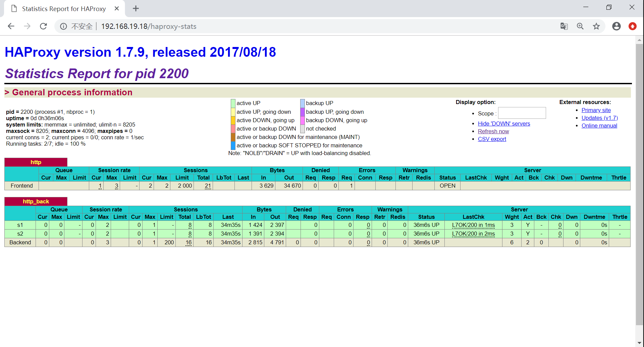
Task: Click the Frontend row label
Action: click(22, 186)
